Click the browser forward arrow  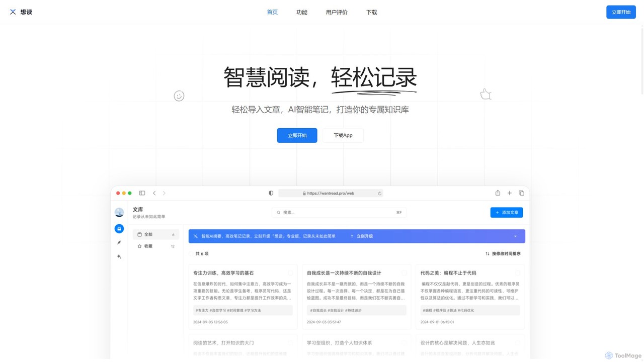tap(164, 193)
